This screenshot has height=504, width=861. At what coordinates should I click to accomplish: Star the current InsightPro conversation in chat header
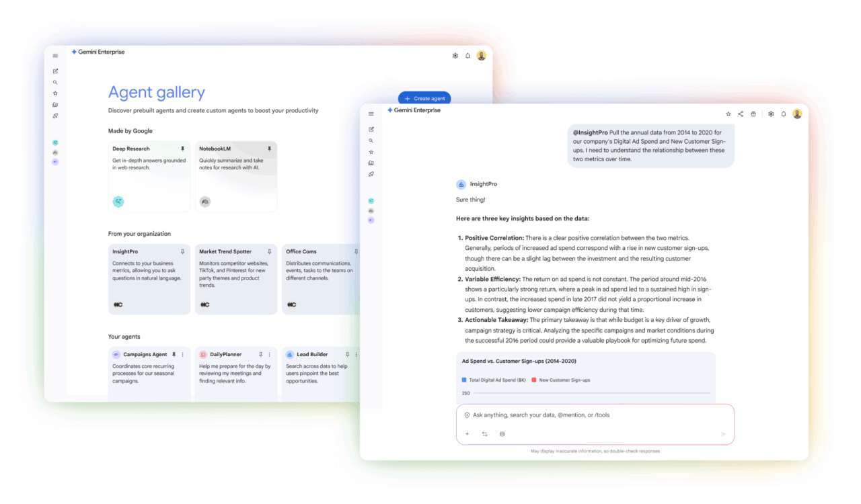[x=728, y=114]
